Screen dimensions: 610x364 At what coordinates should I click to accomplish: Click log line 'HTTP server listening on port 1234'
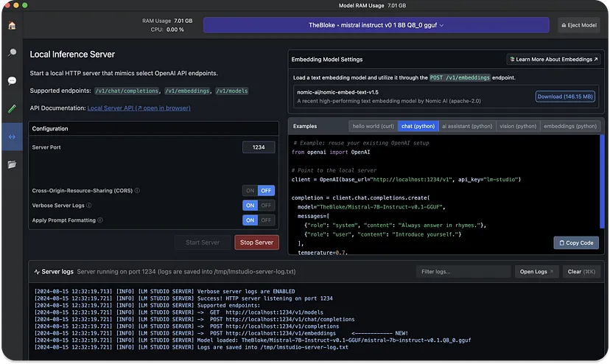[x=183, y=298]
